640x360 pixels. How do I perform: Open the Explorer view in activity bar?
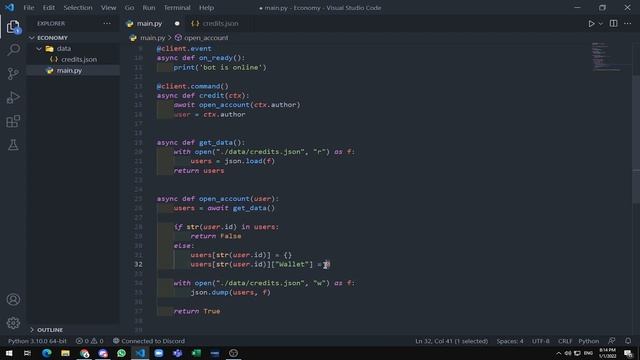(x=13, y=27)
